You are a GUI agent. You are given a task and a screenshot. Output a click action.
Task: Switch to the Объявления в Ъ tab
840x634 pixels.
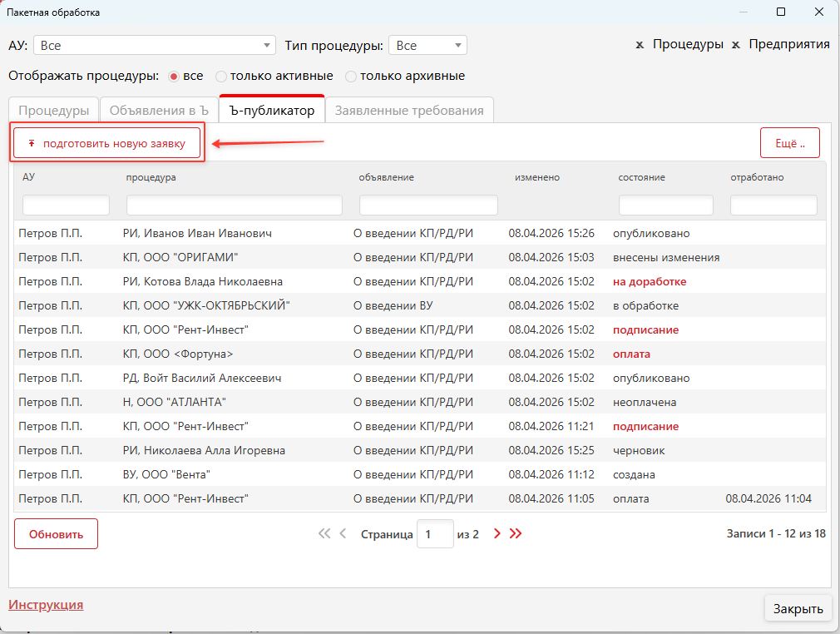pos(158,110)
